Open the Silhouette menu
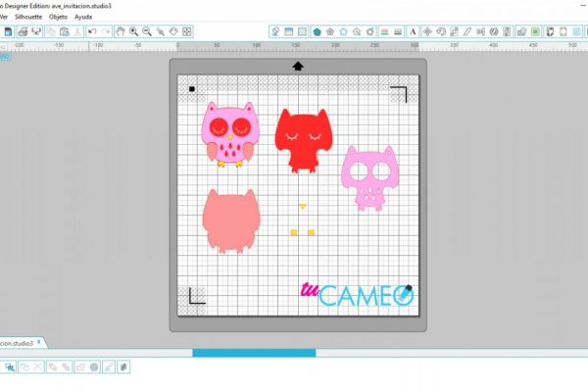Viewport: 588px width, 392px height. 28,17
